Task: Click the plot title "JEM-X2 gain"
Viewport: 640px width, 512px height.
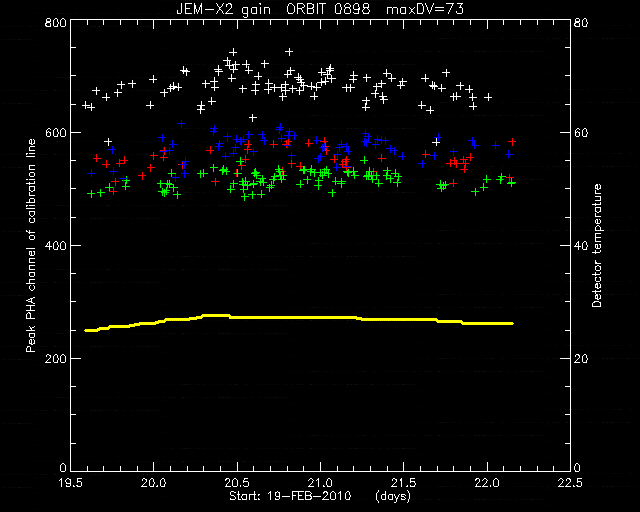Action: pyautogui.click(x=223, y=9)
